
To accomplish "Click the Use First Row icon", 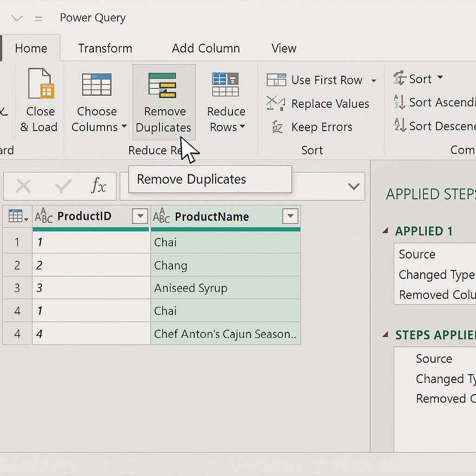I will tap(277, 79).
